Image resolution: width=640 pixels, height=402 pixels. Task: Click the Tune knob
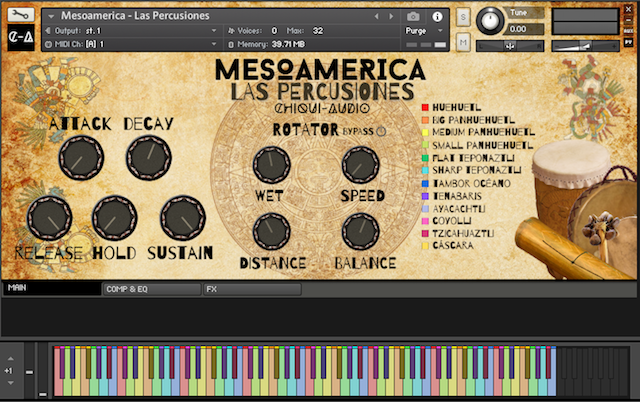(491, 19)
